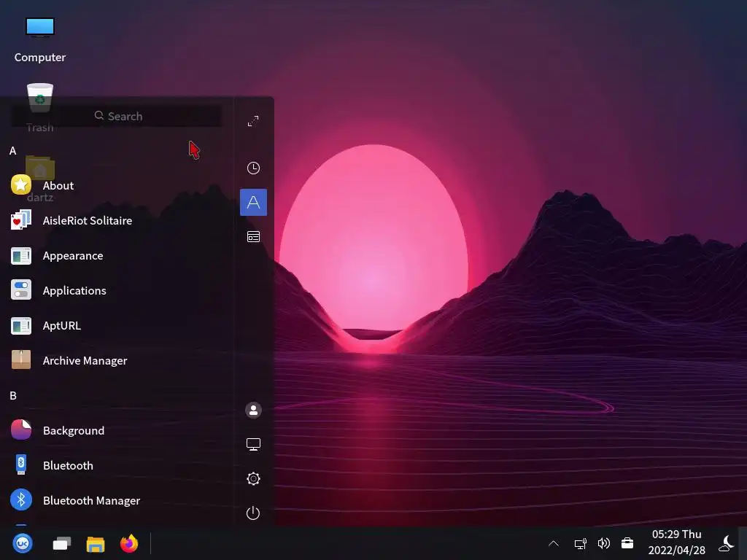The image size is (747, 560).
Task: Open the clock and date display
Action: 676,542
